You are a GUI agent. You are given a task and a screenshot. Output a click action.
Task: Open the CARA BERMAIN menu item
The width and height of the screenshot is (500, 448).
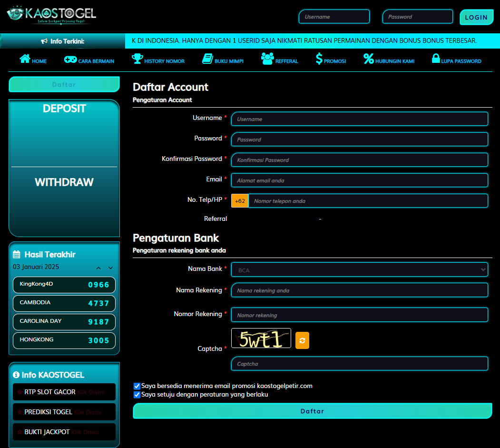[89, 60]
